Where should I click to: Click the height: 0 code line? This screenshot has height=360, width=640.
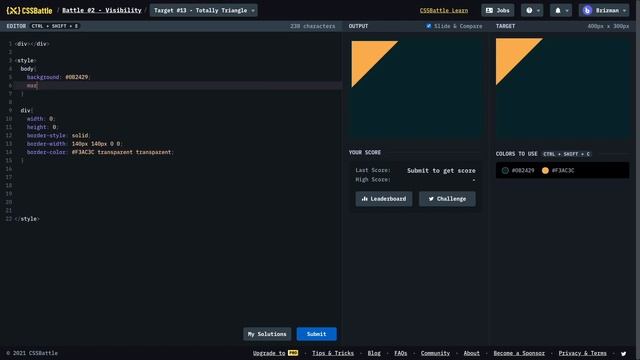(x=42, y=127)
